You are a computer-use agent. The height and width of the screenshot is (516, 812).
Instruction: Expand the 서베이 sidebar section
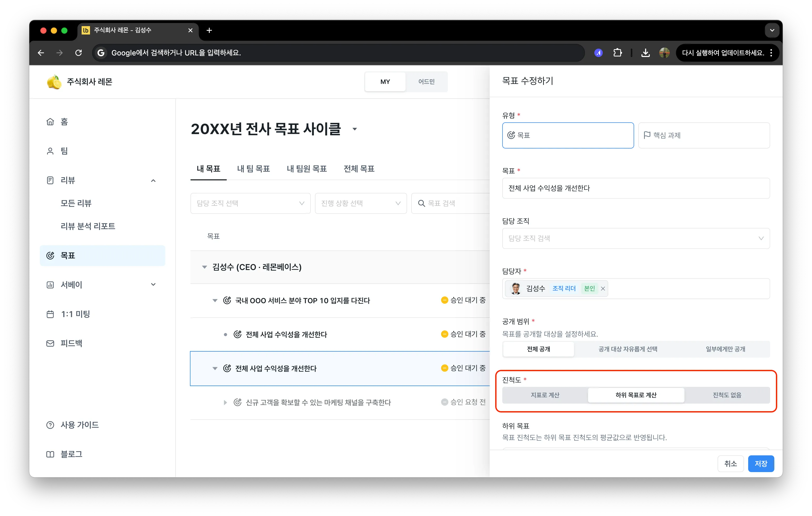pos(153,284)
